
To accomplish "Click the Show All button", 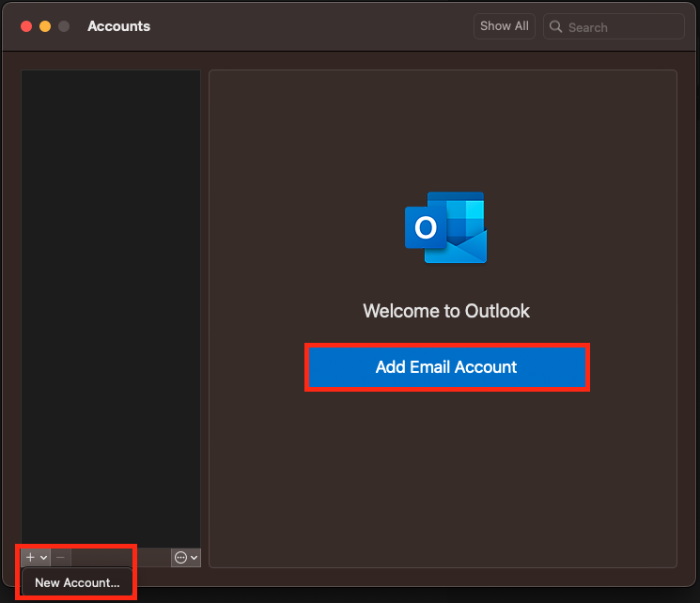I will pyautogui.click(x=504, y=26).
